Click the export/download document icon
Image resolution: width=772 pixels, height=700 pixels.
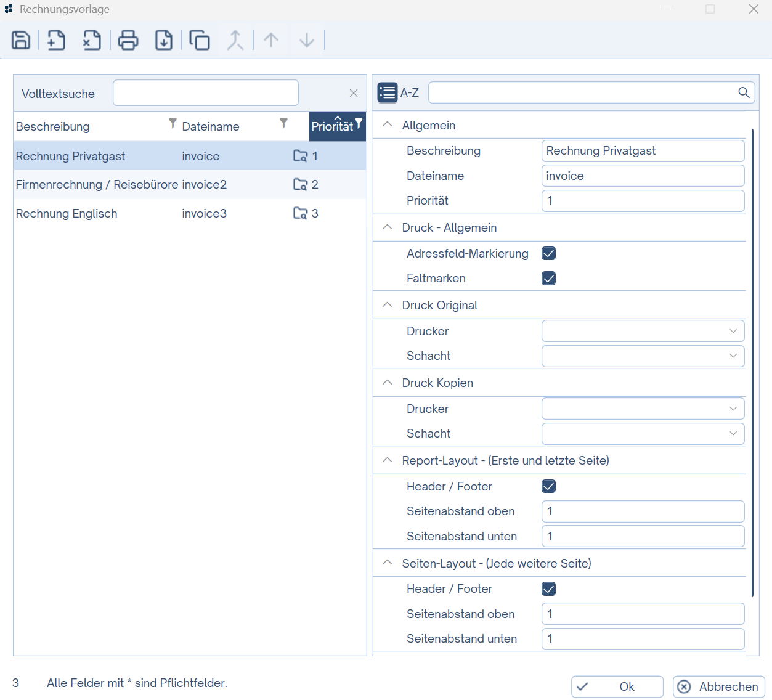(163, 40)
